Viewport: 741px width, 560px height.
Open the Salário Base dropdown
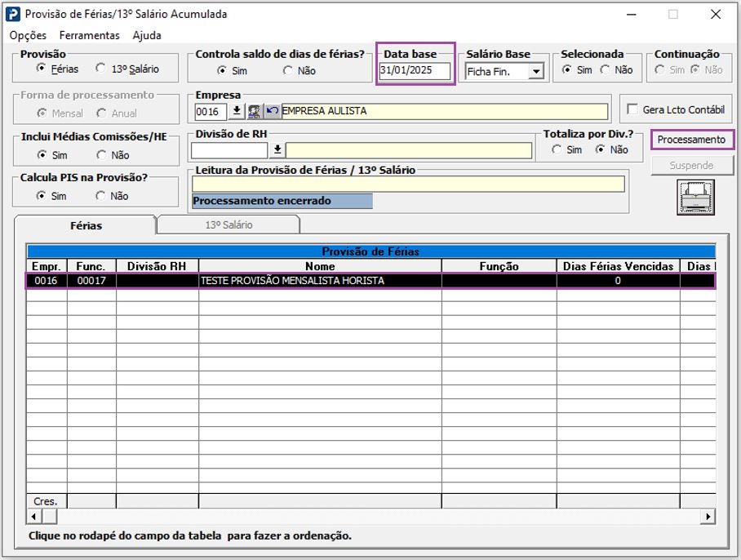[535, 72]
